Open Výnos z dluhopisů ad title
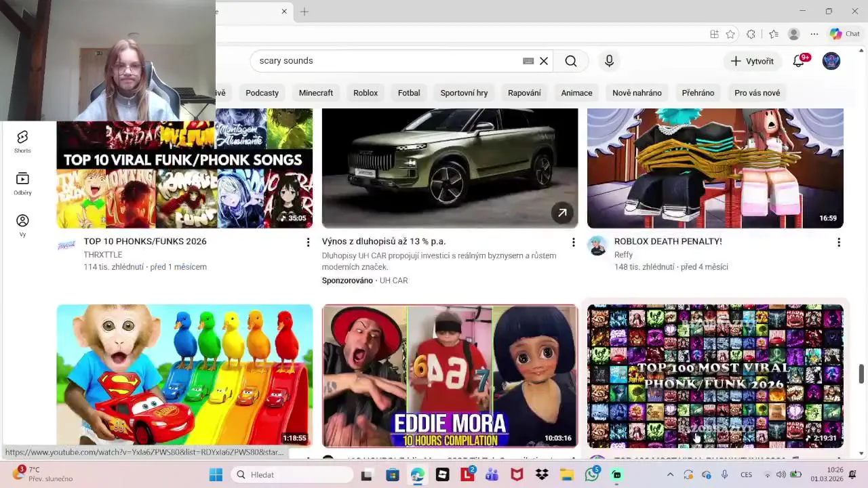This screenshot has width=868, height=488. [x=384, y=241]
